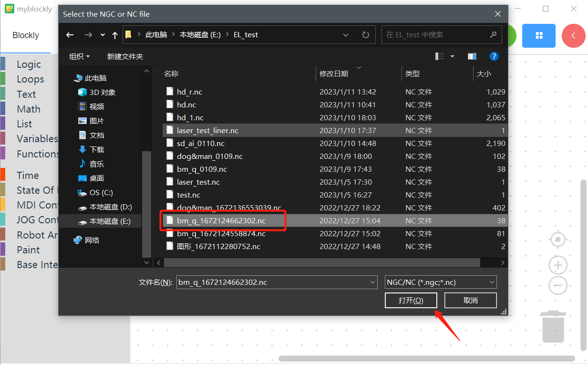This screenshot has width=588, height=365.
Task: Zoom in the myblockly workspace
Action: click(x=558, y=265)
